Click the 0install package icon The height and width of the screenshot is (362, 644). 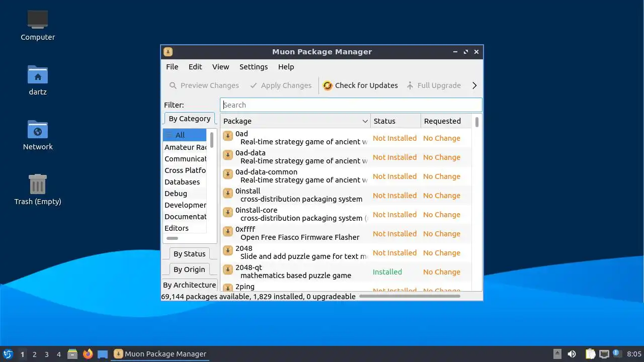click(228, 194)
